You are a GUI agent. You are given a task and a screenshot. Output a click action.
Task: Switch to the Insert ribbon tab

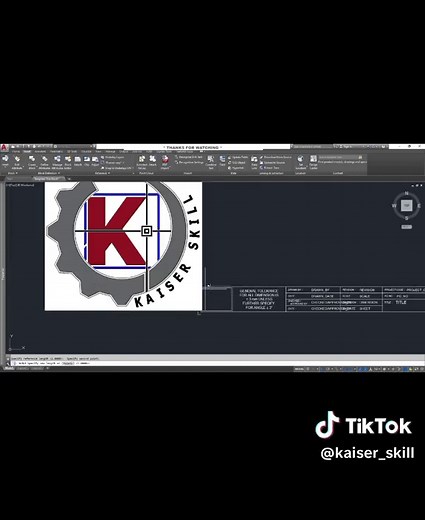(x=27, y=152)
